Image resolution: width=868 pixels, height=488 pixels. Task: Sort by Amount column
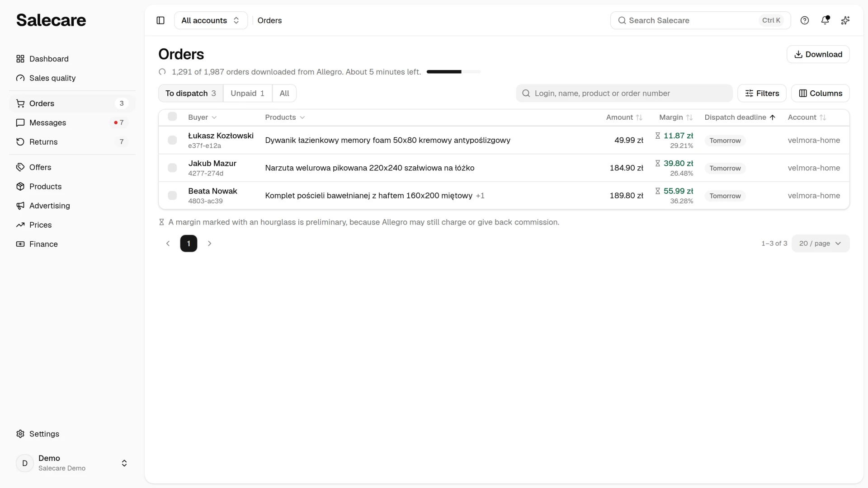(624, 117)
